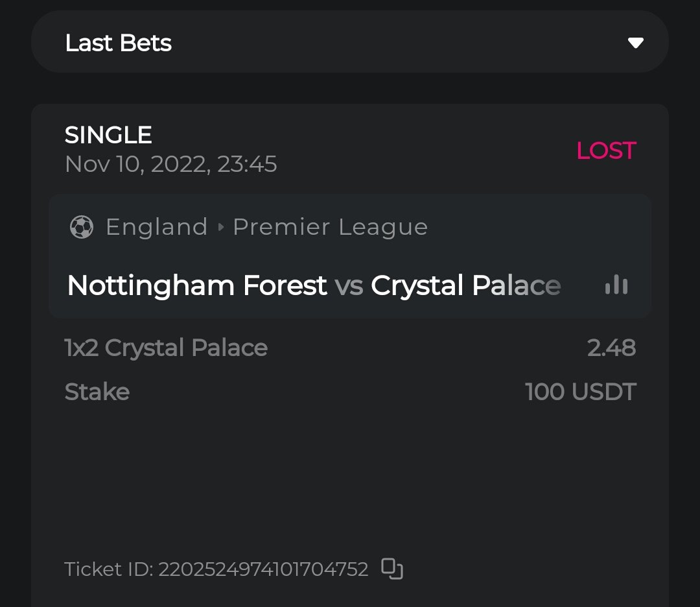Click the Last Bets header label
Image resolution: width=700 pixels, height=607 pixels.
click(118, 43)
